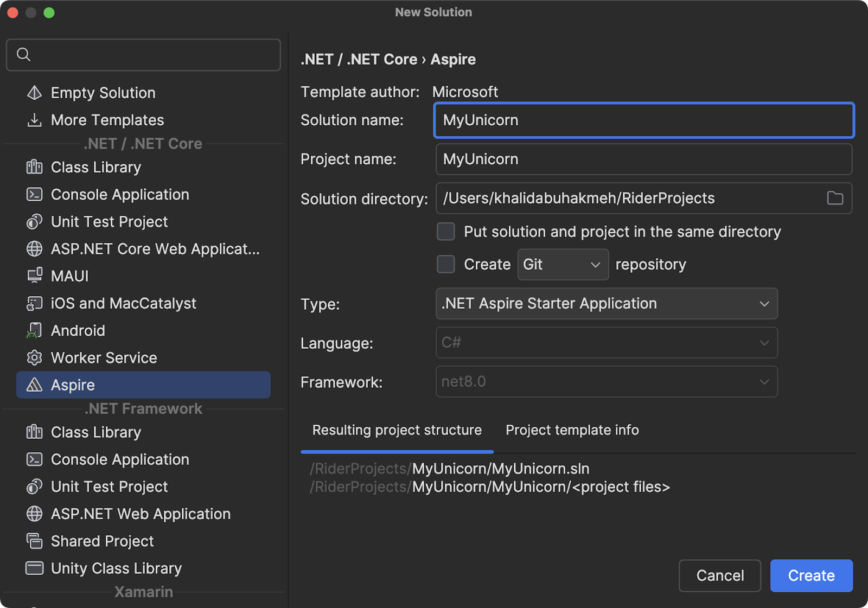The width and height of the screenshot is (868, 608).
Task: Browse solution directory with folder icon
Action: coord(835,199)
